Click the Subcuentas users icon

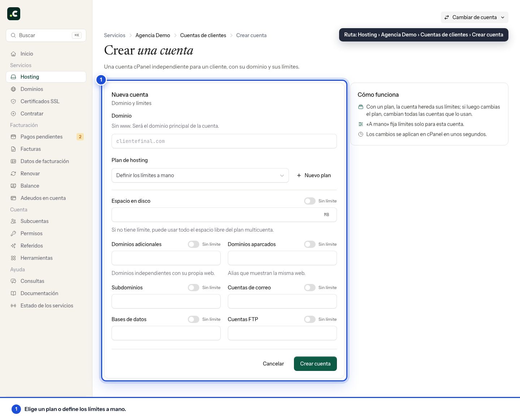point(13,221)
